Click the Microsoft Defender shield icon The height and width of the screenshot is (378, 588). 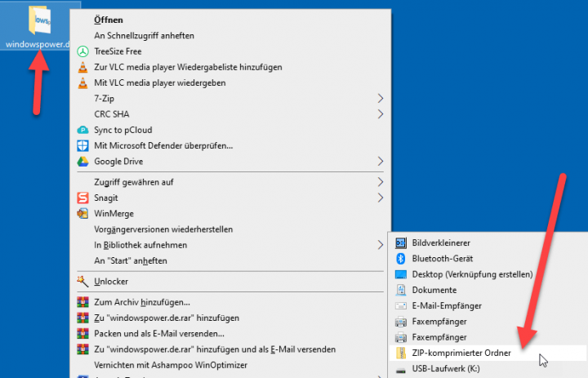click(x=82, y=145)
